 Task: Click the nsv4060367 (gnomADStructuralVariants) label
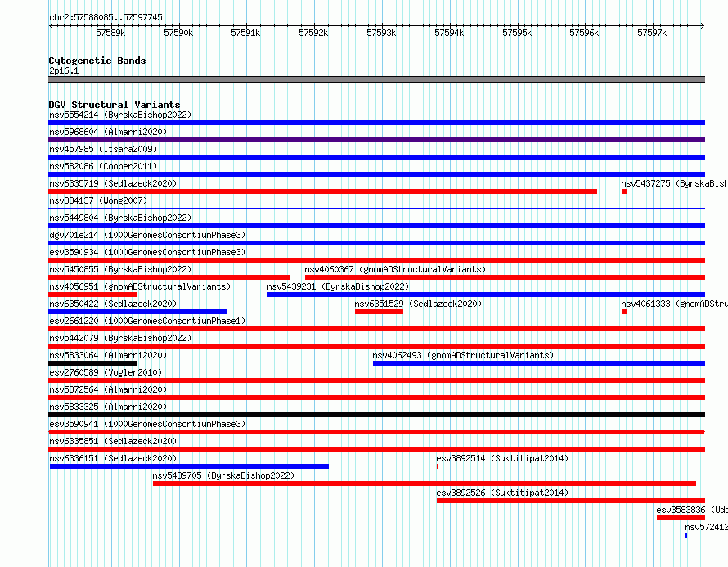click(395, 269)
